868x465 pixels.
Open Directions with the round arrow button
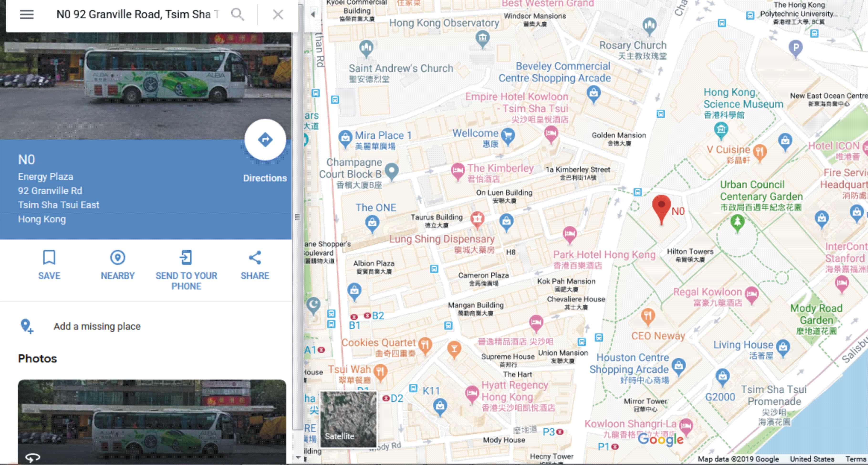[265, 139]
